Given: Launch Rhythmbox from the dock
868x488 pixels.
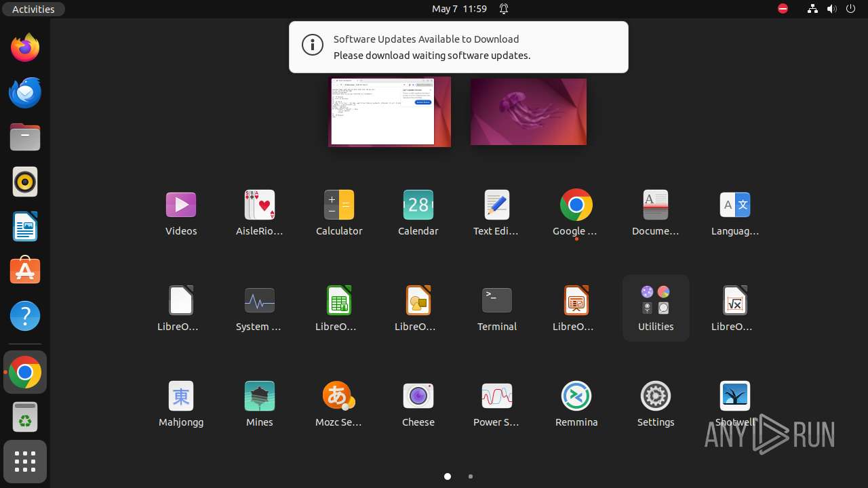Looking at the screenshot, I should tap(25, 182).
